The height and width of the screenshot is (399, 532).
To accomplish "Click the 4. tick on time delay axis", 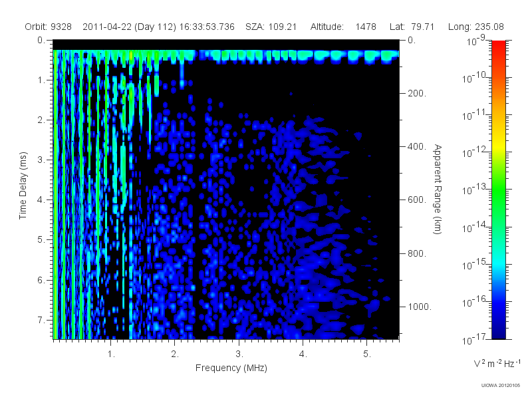I will (41, 200).
